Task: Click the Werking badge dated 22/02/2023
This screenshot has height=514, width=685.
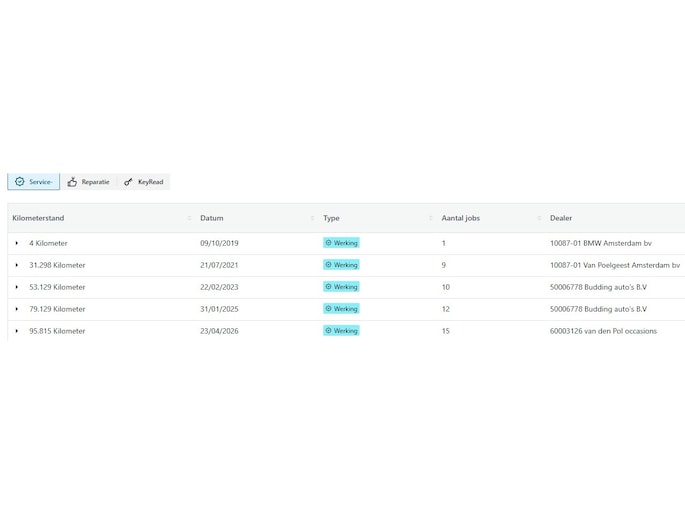Action: (341, 287)
